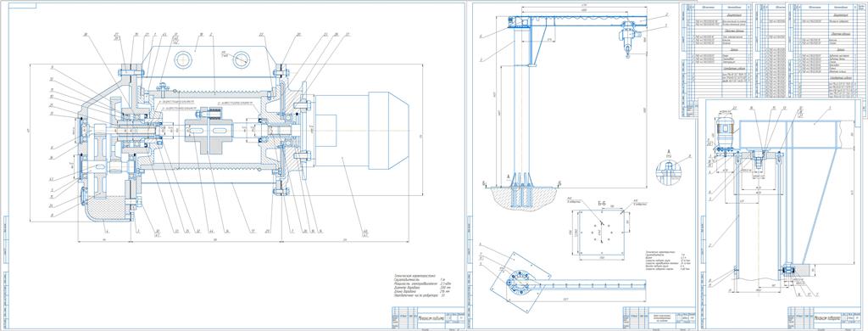Image resolution: width=868 pixels, height=331 pixels.
Task: Select the title block of the crane sheet
Action: pyautogui.click(x=658, y=317)
